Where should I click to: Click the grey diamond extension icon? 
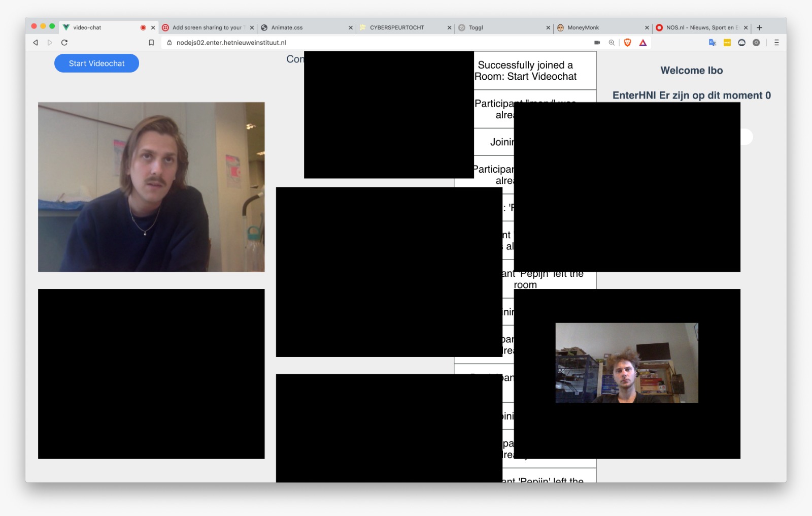tap(756, 43)
